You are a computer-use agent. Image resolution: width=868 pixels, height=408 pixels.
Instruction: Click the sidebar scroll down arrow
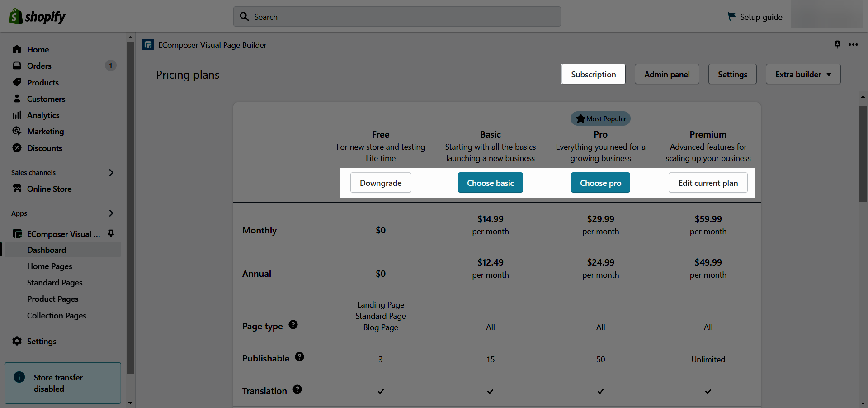(130, 403)
